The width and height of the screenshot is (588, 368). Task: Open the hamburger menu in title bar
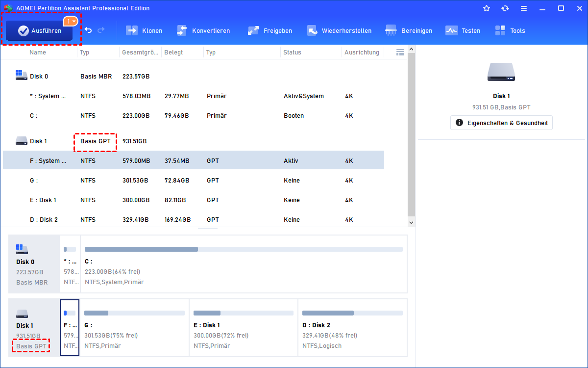coord(524,8)
